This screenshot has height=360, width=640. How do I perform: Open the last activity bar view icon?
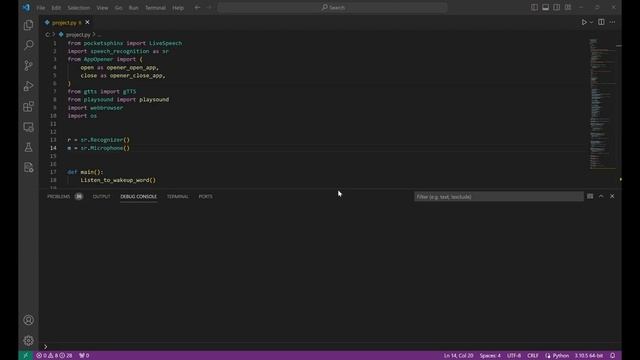click(29, 167)
